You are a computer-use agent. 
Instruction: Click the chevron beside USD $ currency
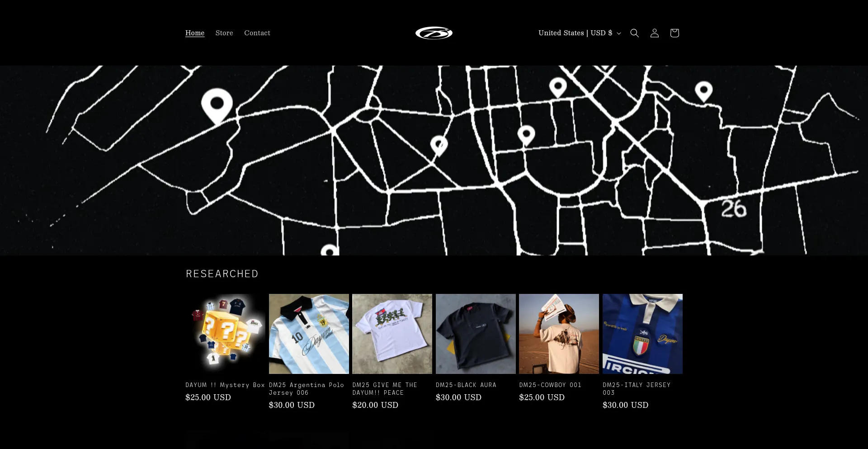619,33
